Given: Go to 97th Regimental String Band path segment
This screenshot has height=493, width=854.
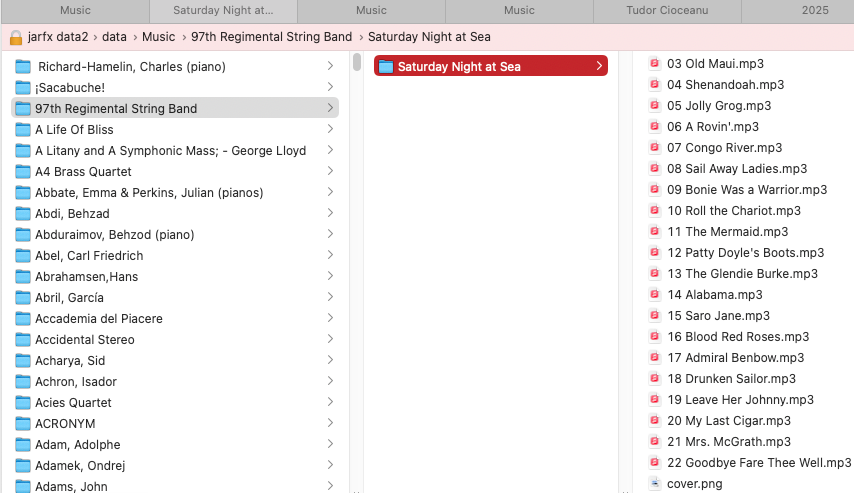Looking at the screenshot, I should pyautogui.click(x=271, y=37).
